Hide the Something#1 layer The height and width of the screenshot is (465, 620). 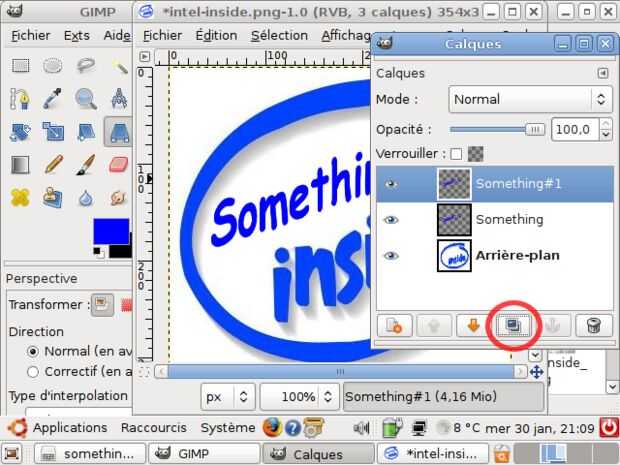click(391, 184)
